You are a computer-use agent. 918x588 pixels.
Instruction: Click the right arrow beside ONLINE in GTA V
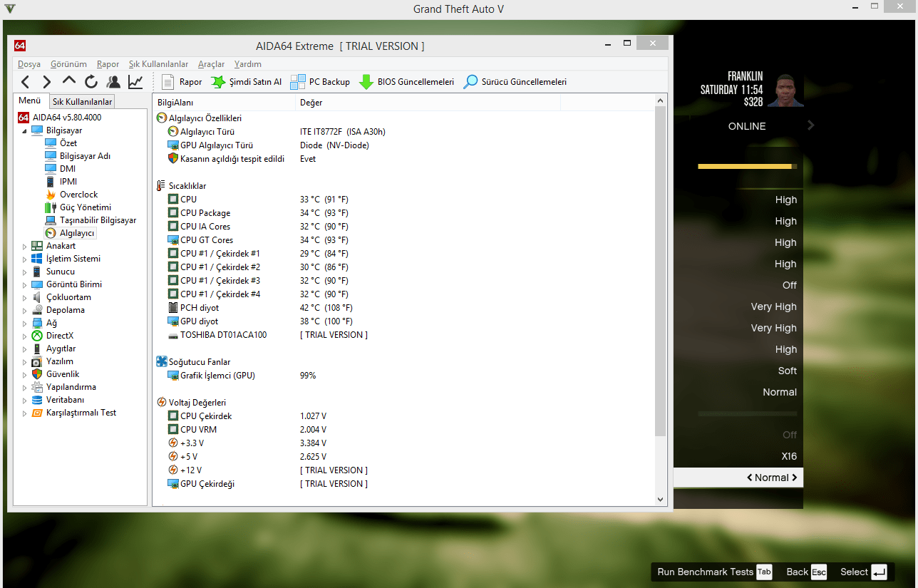pyautogui.click(x=810, y=125)
